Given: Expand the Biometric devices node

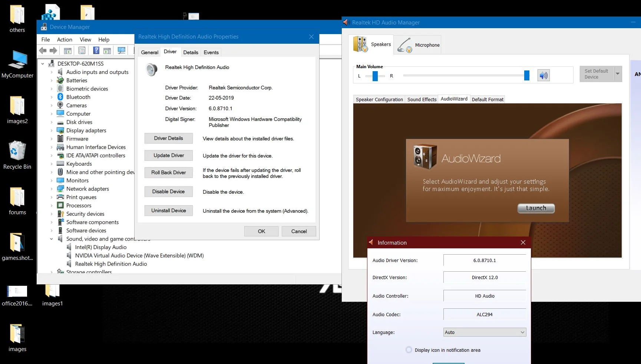Looking at the screenshot, I should pos(52,89).
